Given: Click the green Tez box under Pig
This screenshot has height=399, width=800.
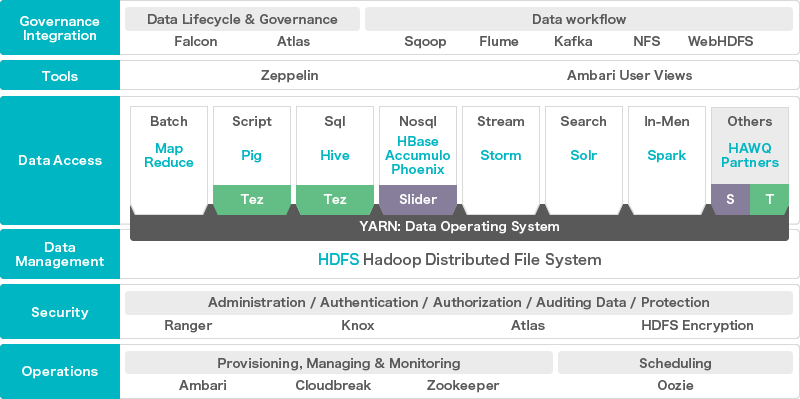Looking at the screenshot, I should [x=252, y=200].
